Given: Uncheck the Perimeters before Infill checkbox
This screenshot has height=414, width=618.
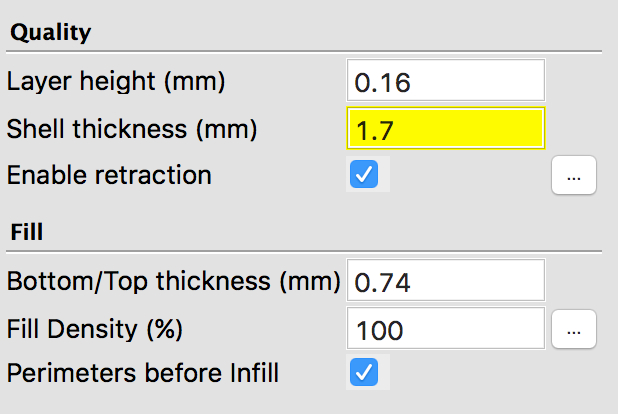Looking at the screenshot, I should 364,373.
